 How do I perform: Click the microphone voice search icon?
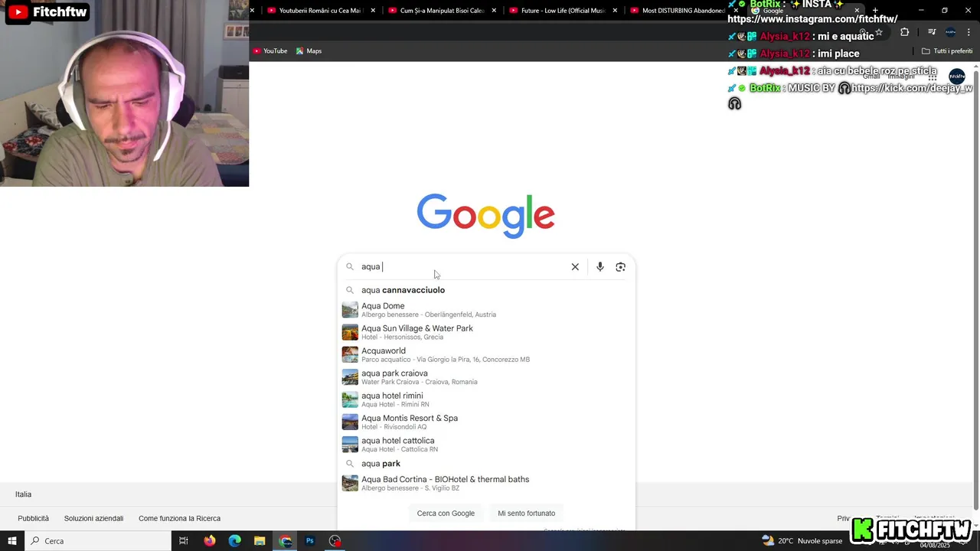point(600,266)
